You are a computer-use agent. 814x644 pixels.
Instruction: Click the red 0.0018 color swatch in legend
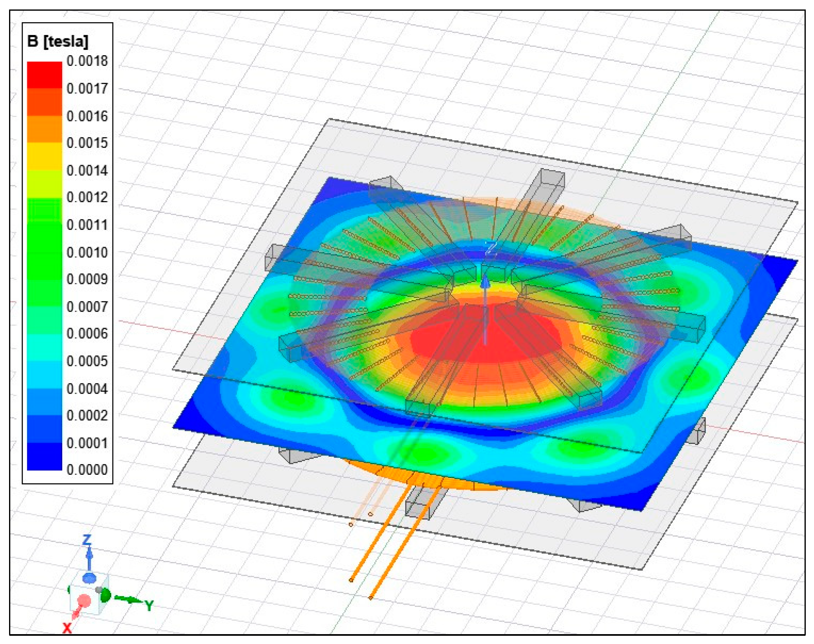pyautogui.click(x=44, y=75)
